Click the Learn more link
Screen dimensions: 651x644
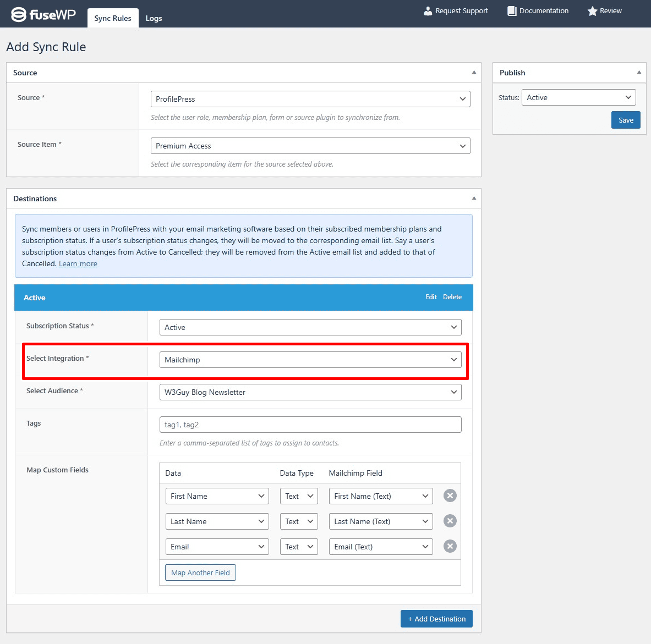pyautogui.click(x=78, y=264)
